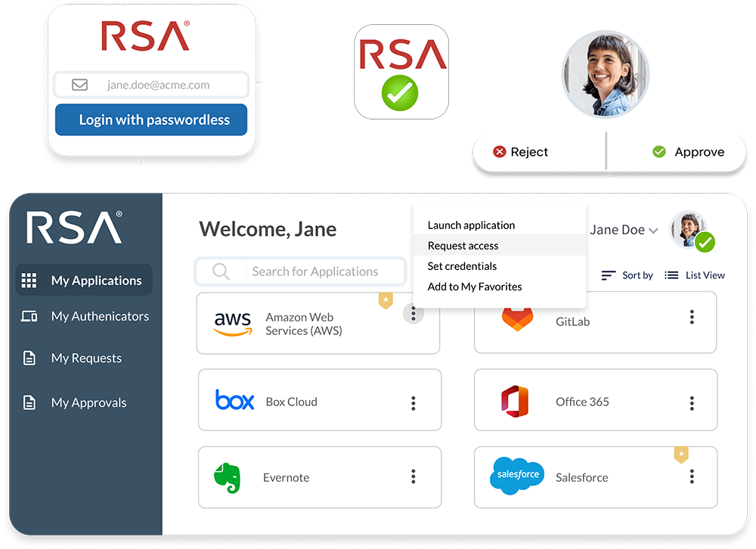Click the search magnifier icon
Screen dimensions: 756x549
[x=221, y=271]
